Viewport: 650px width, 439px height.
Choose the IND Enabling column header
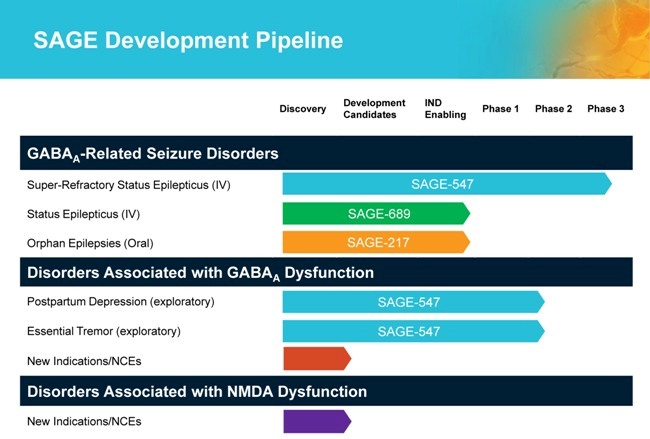(445, 109)
